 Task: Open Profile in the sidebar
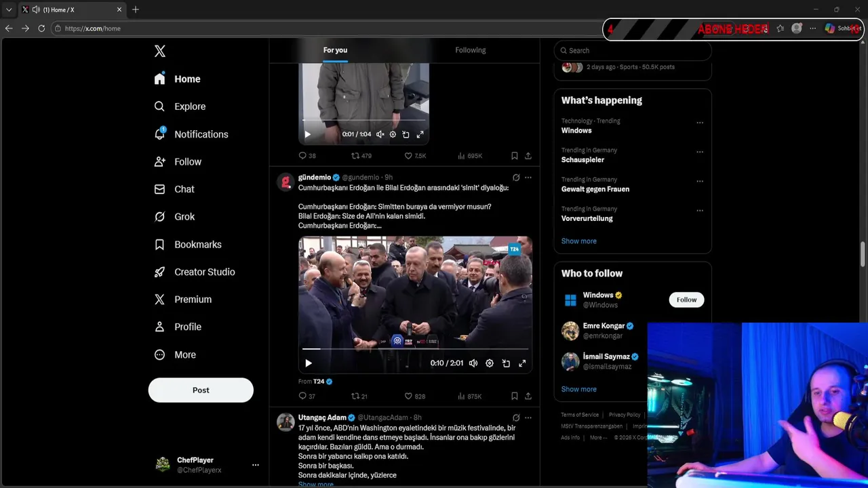click(178, 327)
